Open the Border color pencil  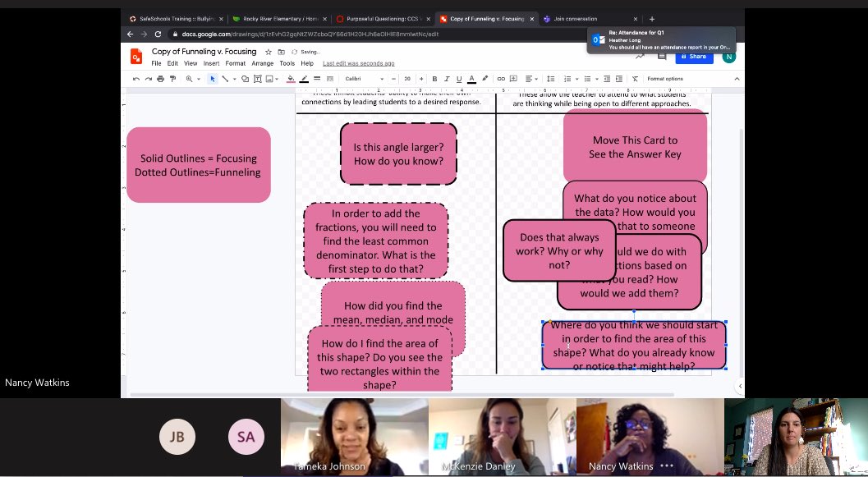pyautogui.click(x=304, y=79)
